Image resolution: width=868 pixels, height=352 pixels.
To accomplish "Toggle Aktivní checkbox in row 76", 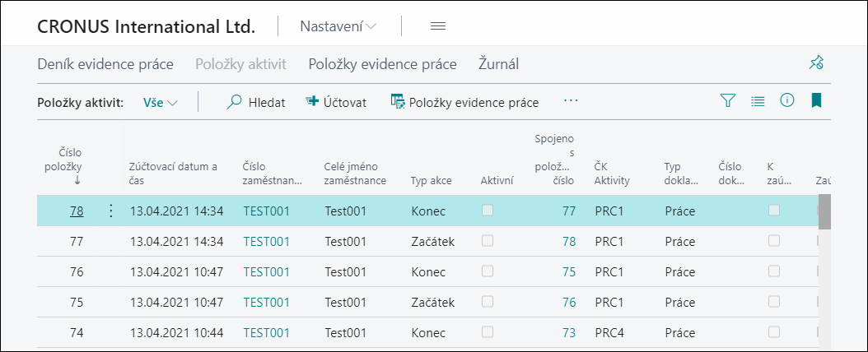I will (488, 271).
